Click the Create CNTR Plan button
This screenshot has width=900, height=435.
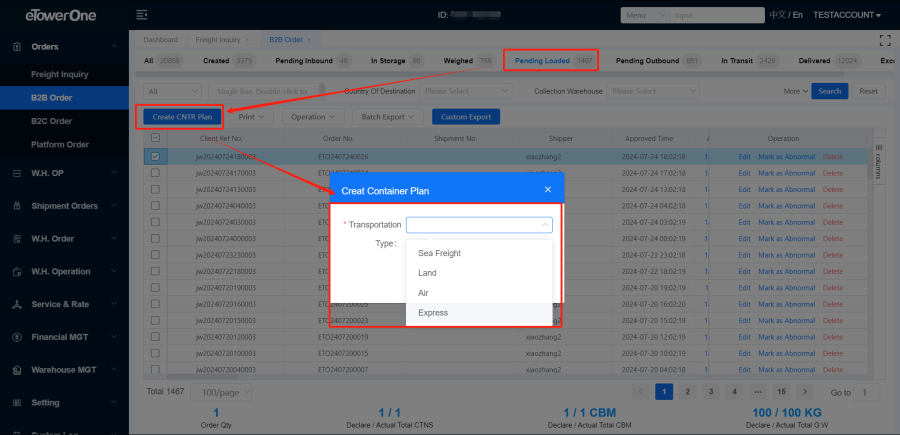point(182,117)
